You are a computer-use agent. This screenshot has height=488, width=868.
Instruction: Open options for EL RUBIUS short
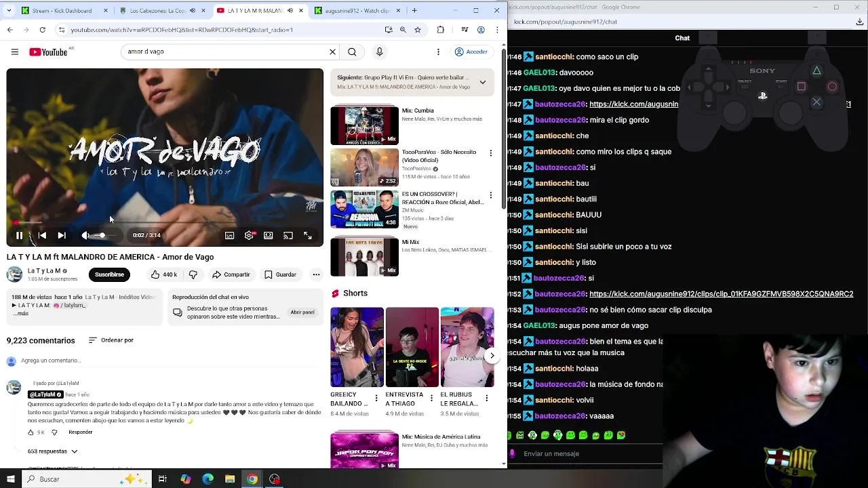486,399
